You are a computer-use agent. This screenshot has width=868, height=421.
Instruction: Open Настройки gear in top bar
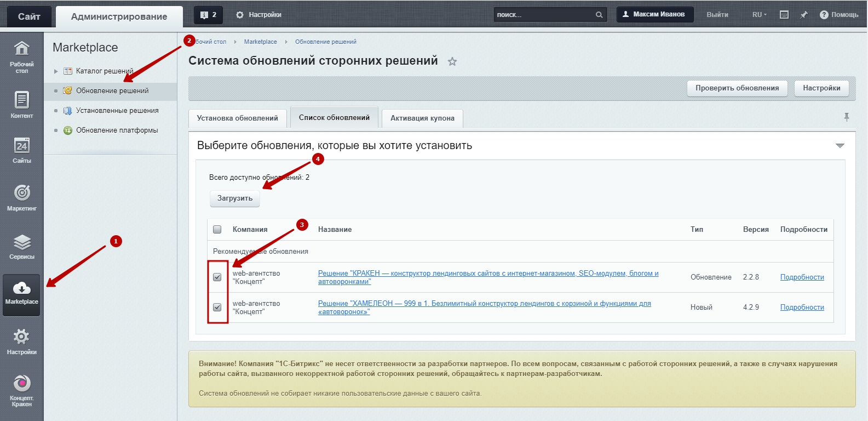coord(258,15)
